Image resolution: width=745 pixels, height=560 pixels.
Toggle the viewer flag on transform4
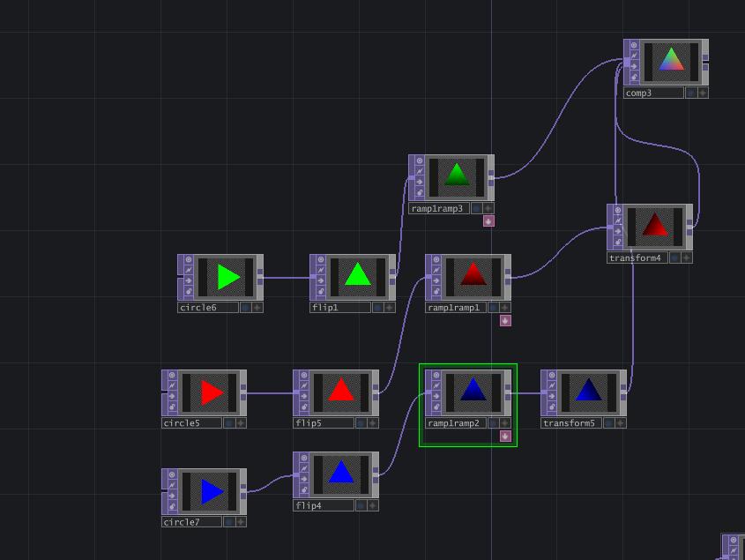click(618, 210)
